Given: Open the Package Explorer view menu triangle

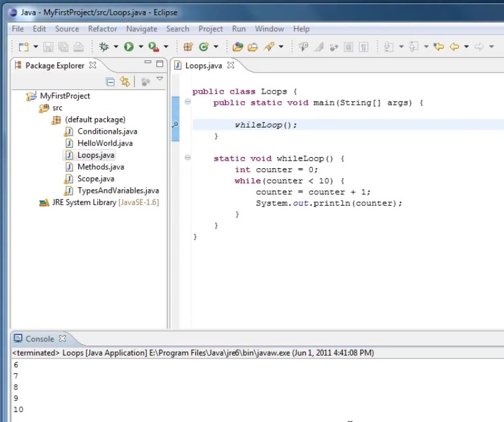Looking at the screenshot, I should coord(160,79).
